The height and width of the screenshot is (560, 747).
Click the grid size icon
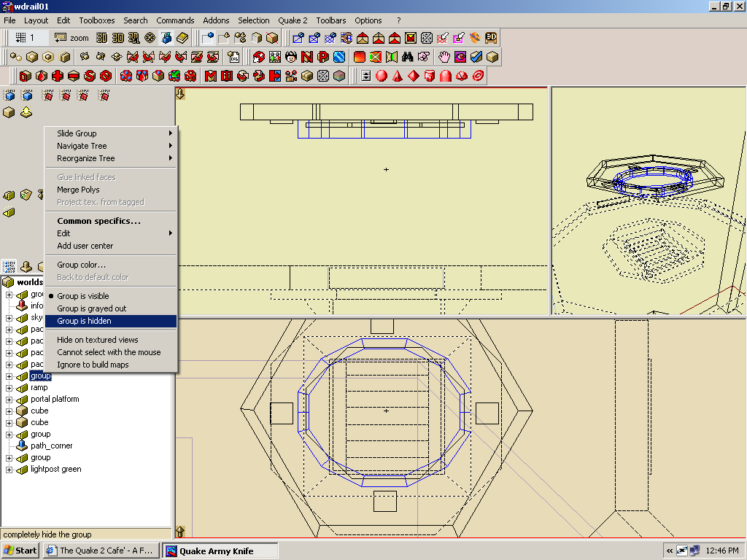(x=21, y=38)
